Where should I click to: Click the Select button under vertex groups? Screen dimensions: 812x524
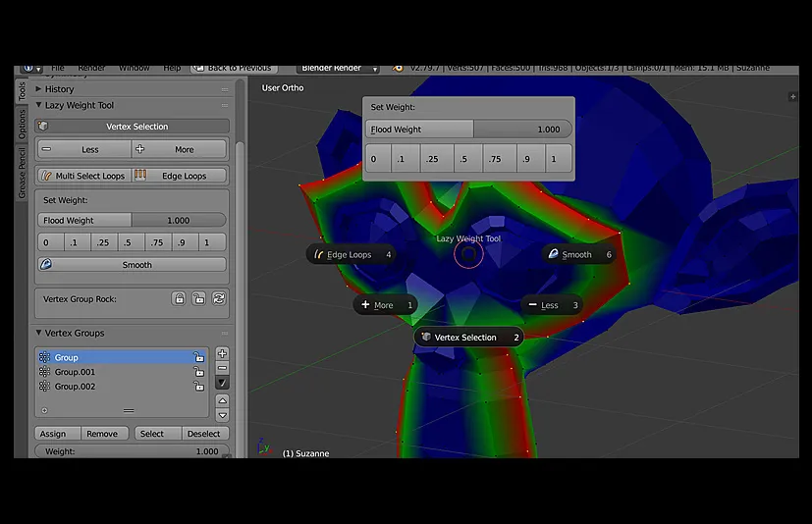tap(158, 434)
